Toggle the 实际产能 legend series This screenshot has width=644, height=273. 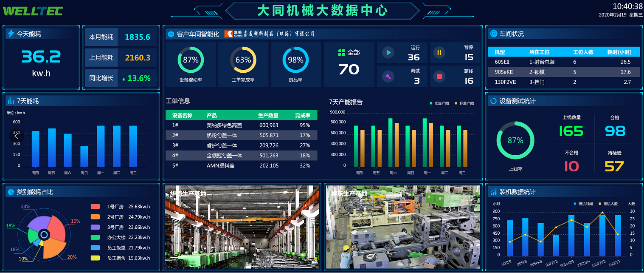point(439,103)
